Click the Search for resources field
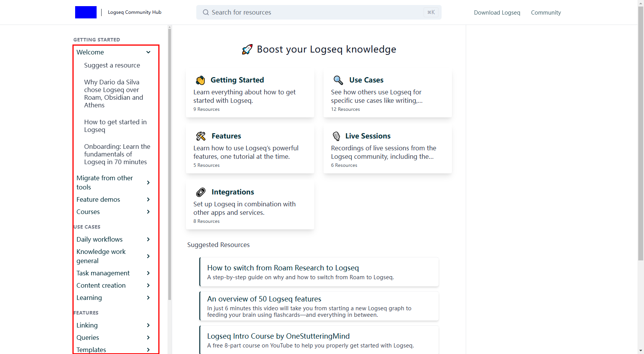 pyautogui.click(x=314, y=12)
